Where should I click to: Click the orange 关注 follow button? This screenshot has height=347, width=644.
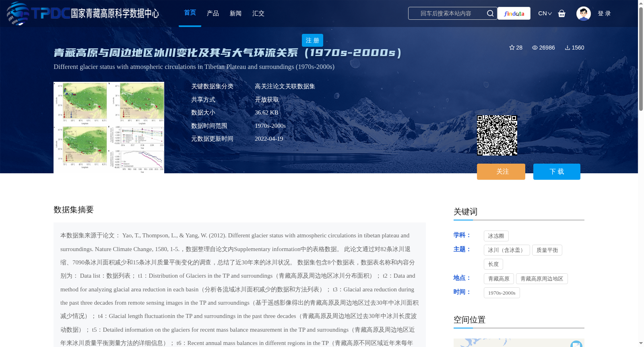(501, 172)
